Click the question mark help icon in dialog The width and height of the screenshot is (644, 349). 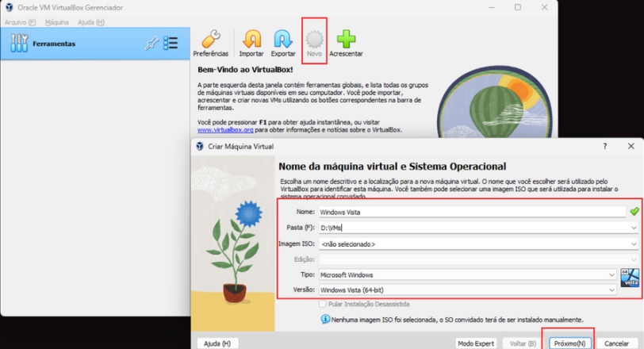604,146
